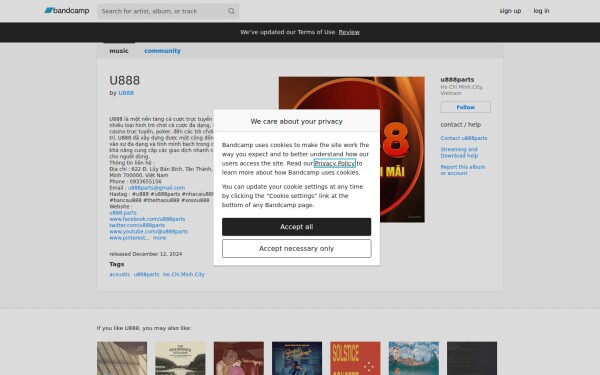Open the www.youtube.com/@u888parts link

point(148,232)
